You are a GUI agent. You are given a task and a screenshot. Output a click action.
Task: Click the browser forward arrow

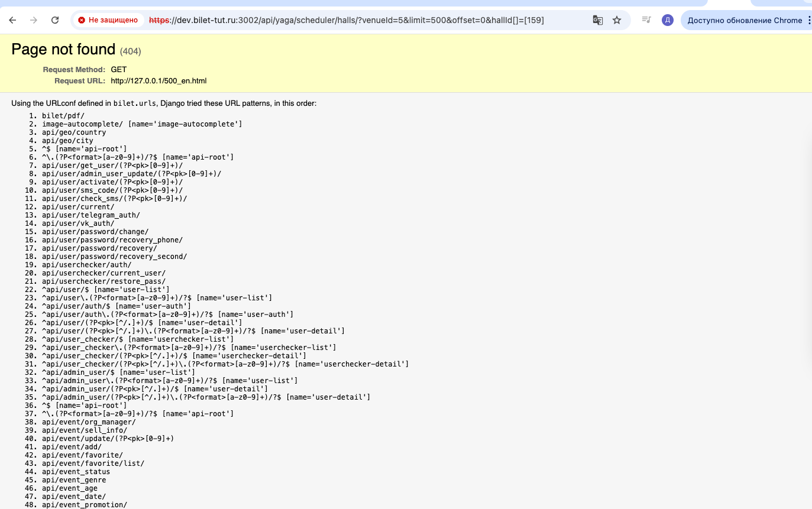coord(34,20)
